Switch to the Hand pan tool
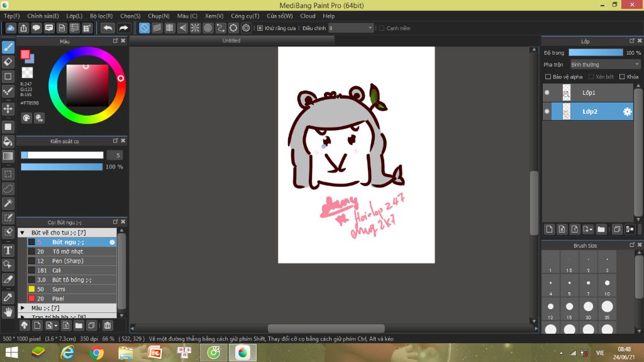Viewport: 644px width, 362px height. click(8, 312)
